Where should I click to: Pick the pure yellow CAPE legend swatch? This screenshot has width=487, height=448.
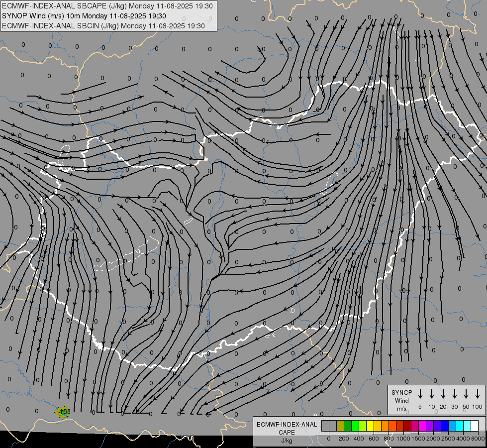[370, 426]
